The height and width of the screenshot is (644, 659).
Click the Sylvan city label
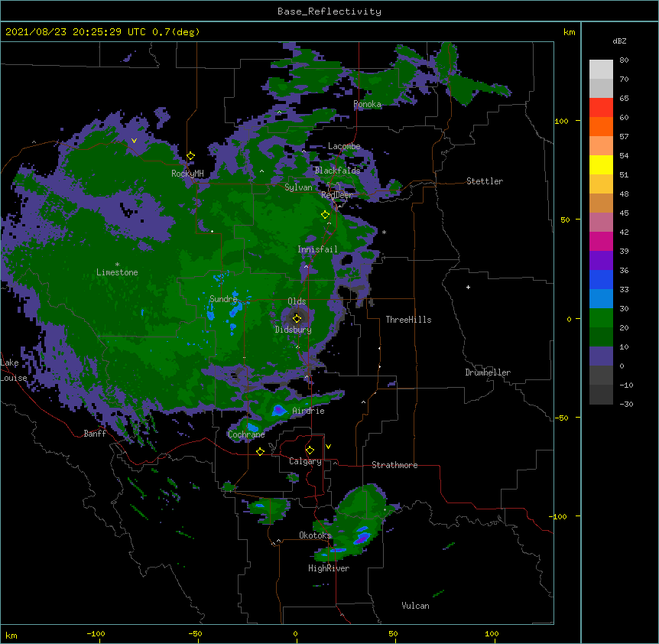point(298,187)
